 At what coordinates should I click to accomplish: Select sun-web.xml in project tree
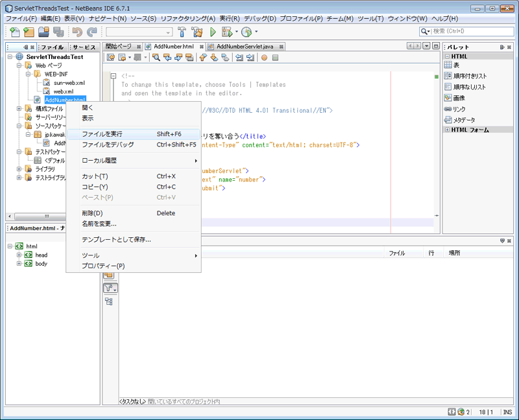(x=69, y=83)
